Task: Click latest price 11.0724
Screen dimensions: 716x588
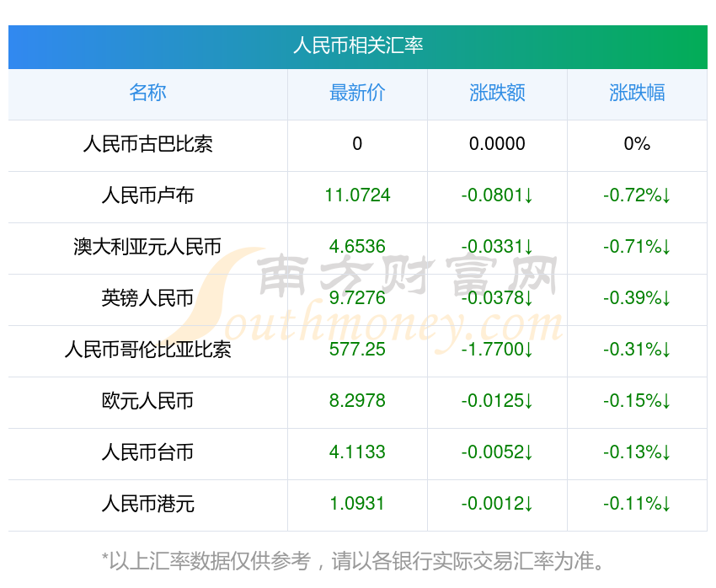Action: pyautogui.click(x=357, y=195)
